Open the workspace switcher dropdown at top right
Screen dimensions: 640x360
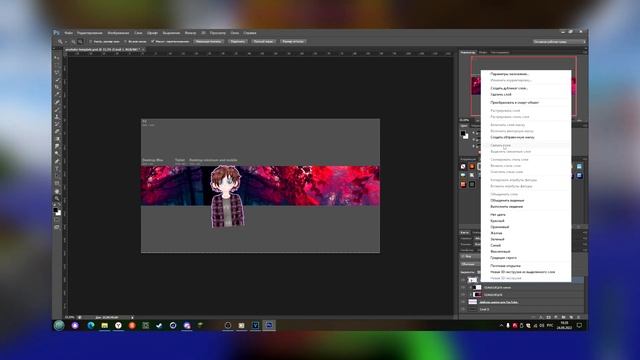point(559,42)
